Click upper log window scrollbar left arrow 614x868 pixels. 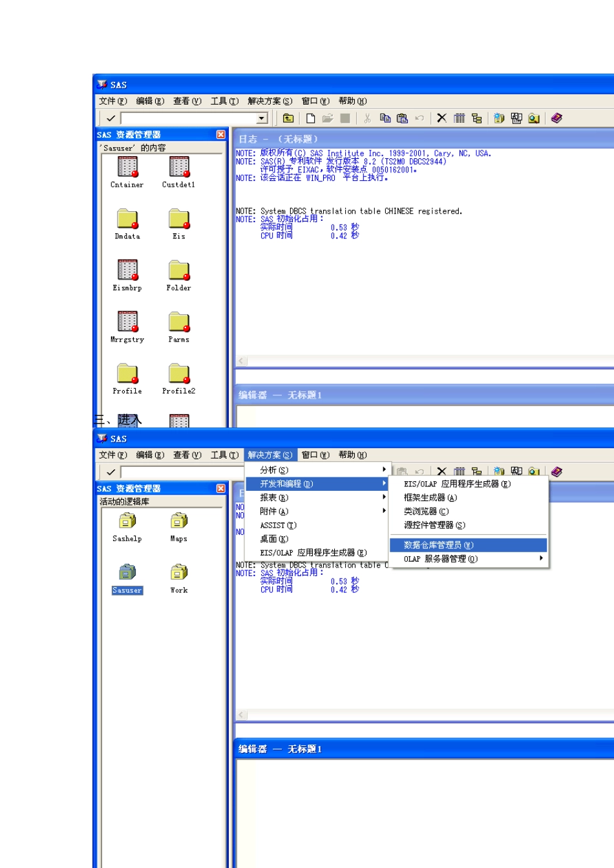point(242,361)
